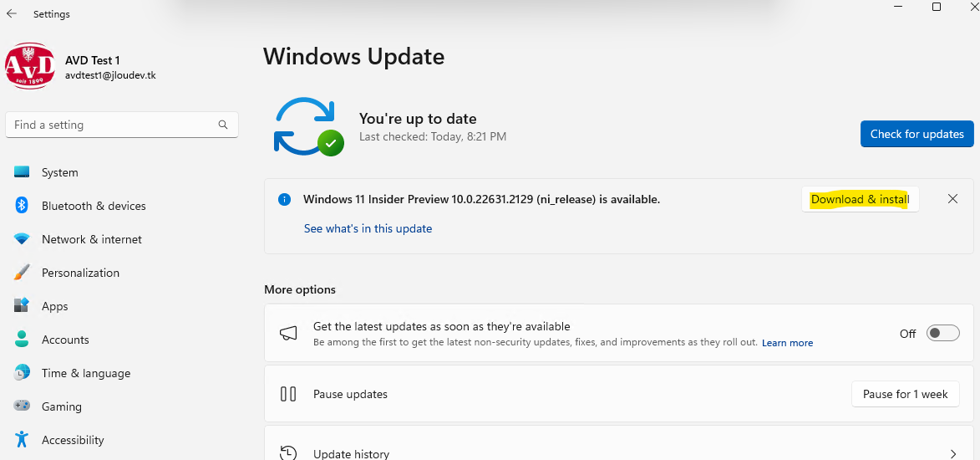Click the You're up to date heading
The image size is (980, 460).
[418, 118]
